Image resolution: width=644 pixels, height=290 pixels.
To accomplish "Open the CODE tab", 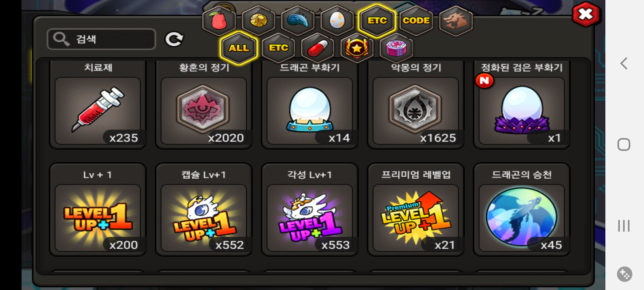I will [416, 21].
